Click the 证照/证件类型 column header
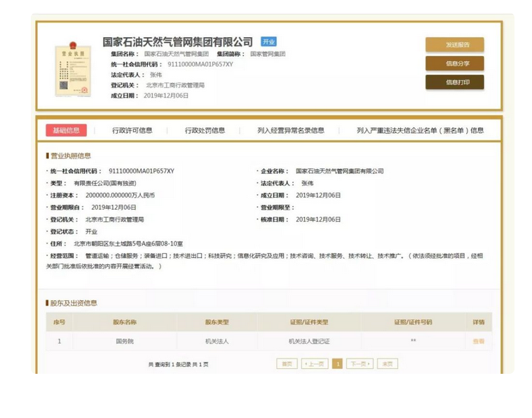The image size is (532, 418). click(309, 322)
